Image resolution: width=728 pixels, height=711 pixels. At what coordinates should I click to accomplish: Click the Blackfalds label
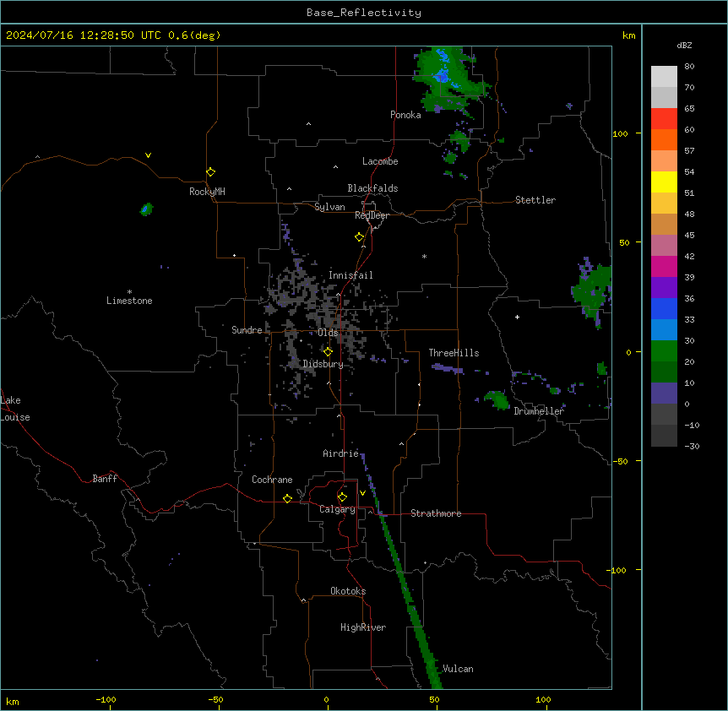click(x=372, y=188)
